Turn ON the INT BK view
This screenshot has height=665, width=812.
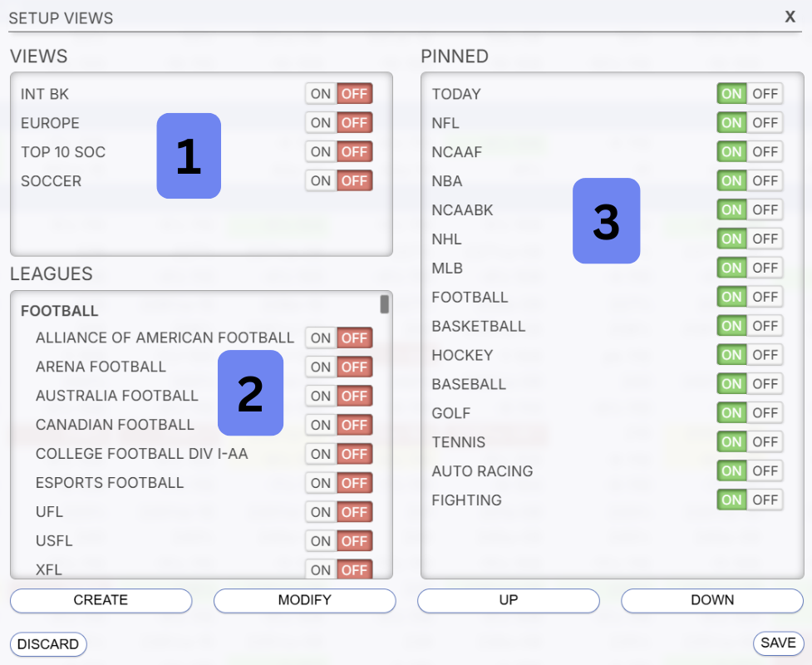(x=321, y=94)
